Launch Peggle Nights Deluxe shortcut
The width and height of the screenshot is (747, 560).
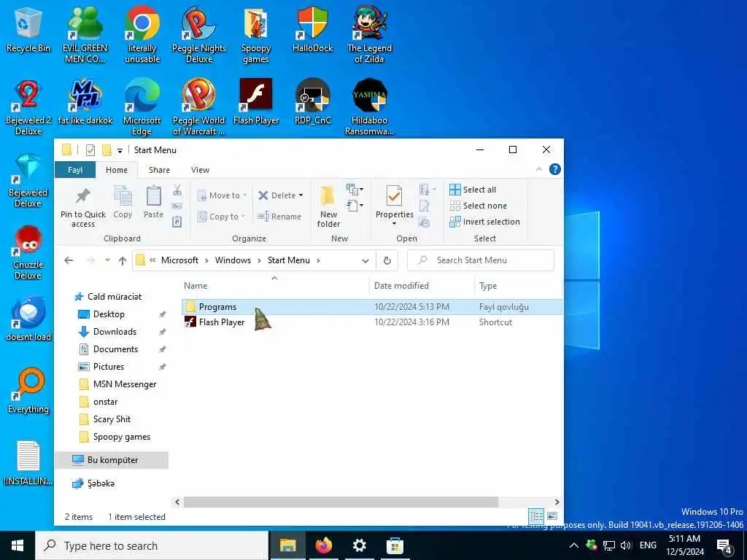click(x=198, y=35)
